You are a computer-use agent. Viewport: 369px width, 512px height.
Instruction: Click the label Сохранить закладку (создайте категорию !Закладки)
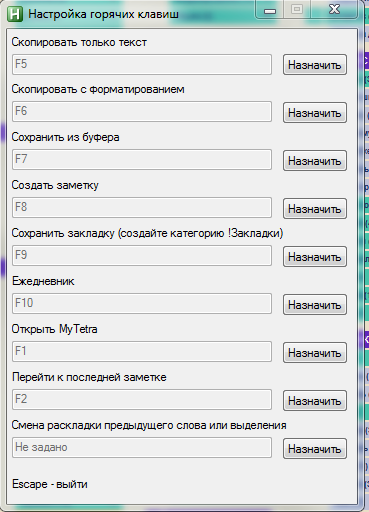click(x=147, y=233)
